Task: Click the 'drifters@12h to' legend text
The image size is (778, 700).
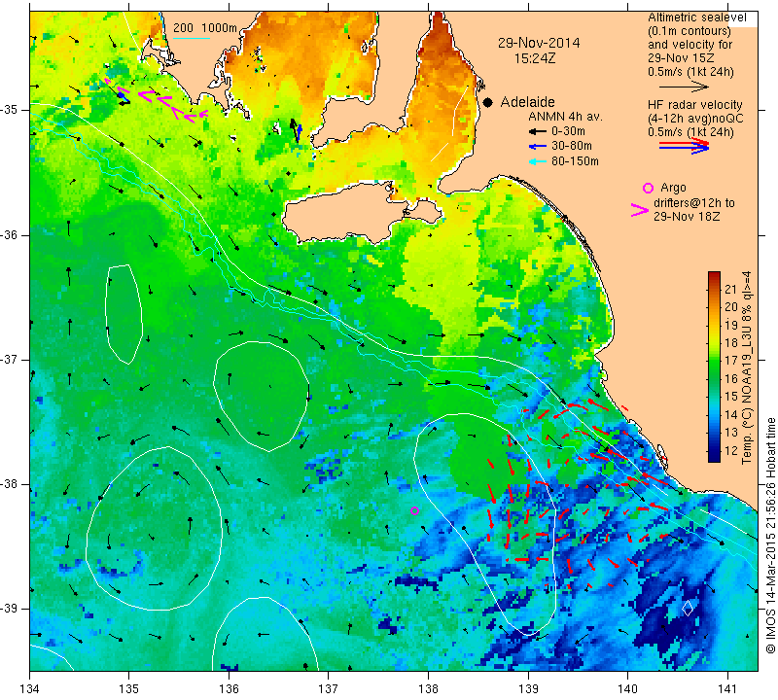Action: [694, 203]
